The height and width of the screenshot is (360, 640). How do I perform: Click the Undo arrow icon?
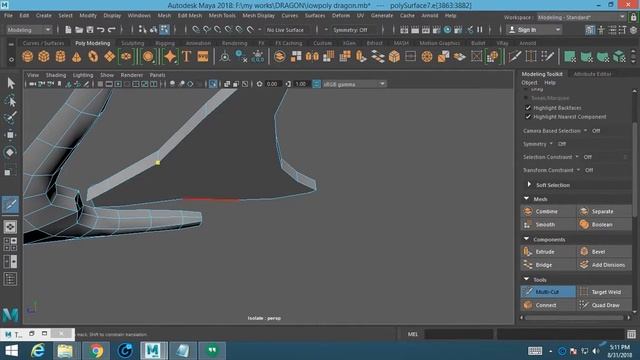pyautogui.click(x=100, y=30)
